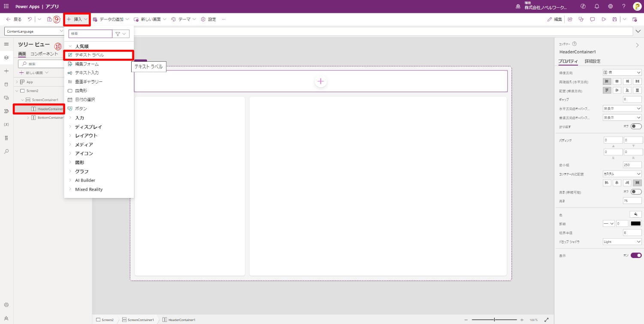The image size is (644, 324).
Task: Open notifications bell icon
Action: (x=596, y=6)
